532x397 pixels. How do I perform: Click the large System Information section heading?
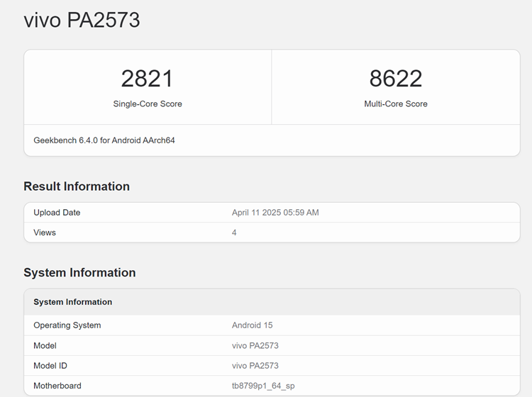point(79,272)
